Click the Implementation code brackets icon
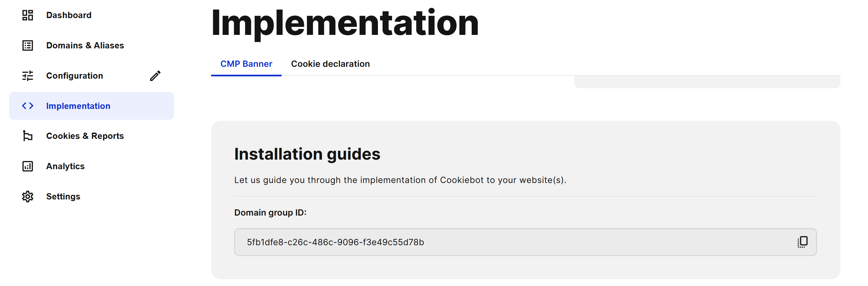The image size is (868, 286). click(28, 106)
